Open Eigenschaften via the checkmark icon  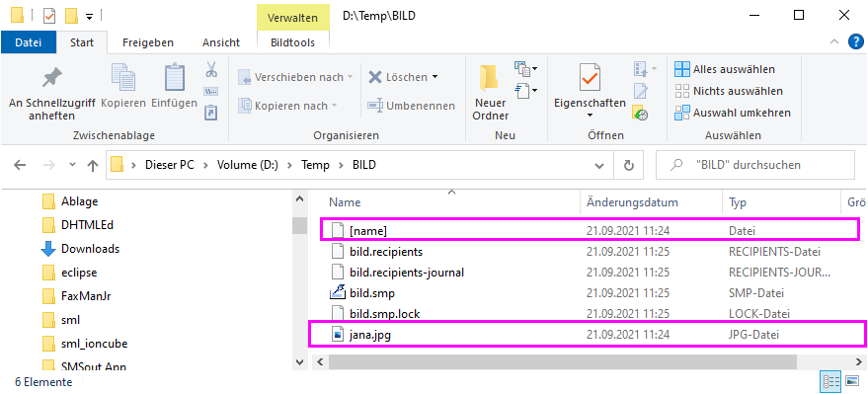click(590, 77)
